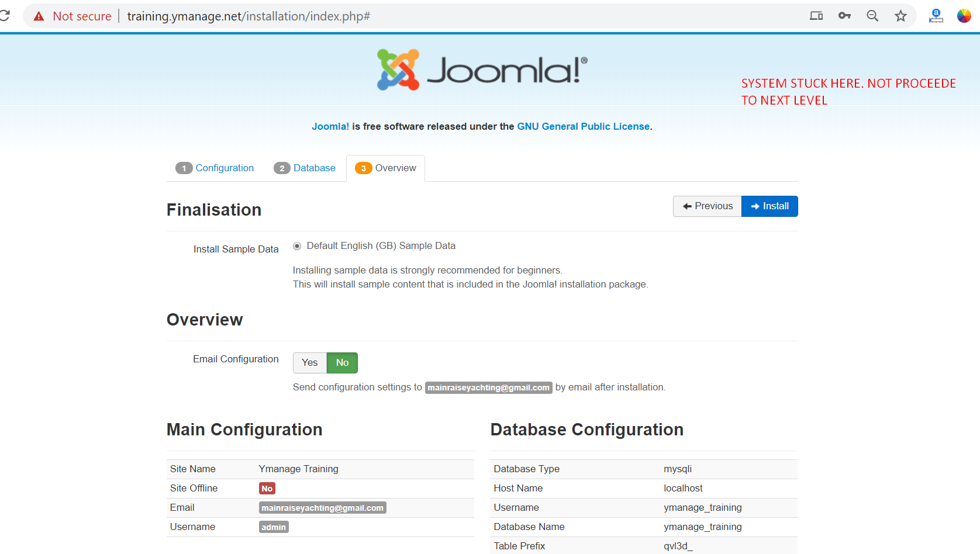Click the Host Name row label

pyautogui.click(x=518, y=488)
